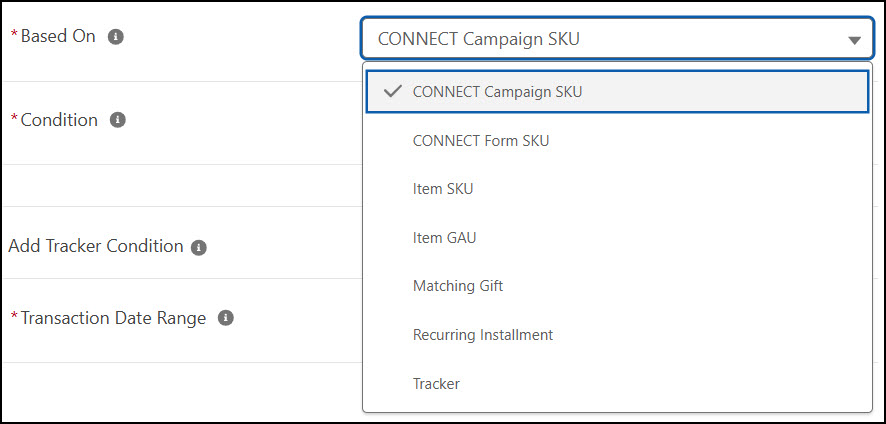886x424 pixels.
Task: Open the Add Tracker Condition info tooltip icon
Action: coord(198,248)
